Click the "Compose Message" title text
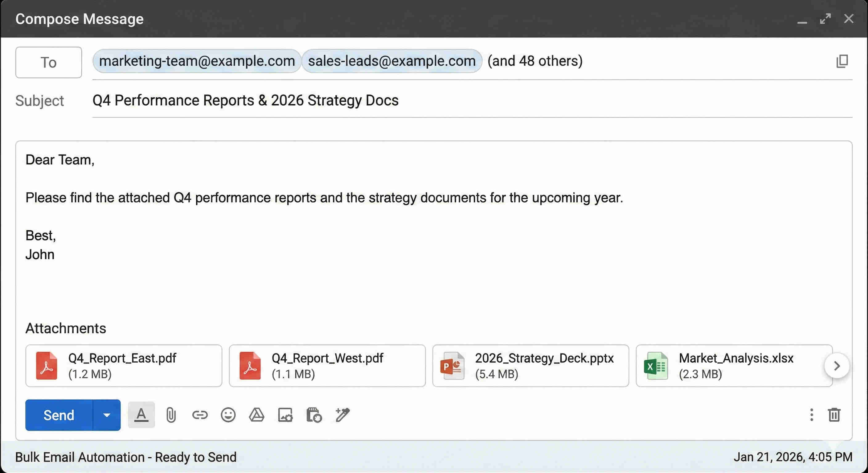 [x=80, y=19]
